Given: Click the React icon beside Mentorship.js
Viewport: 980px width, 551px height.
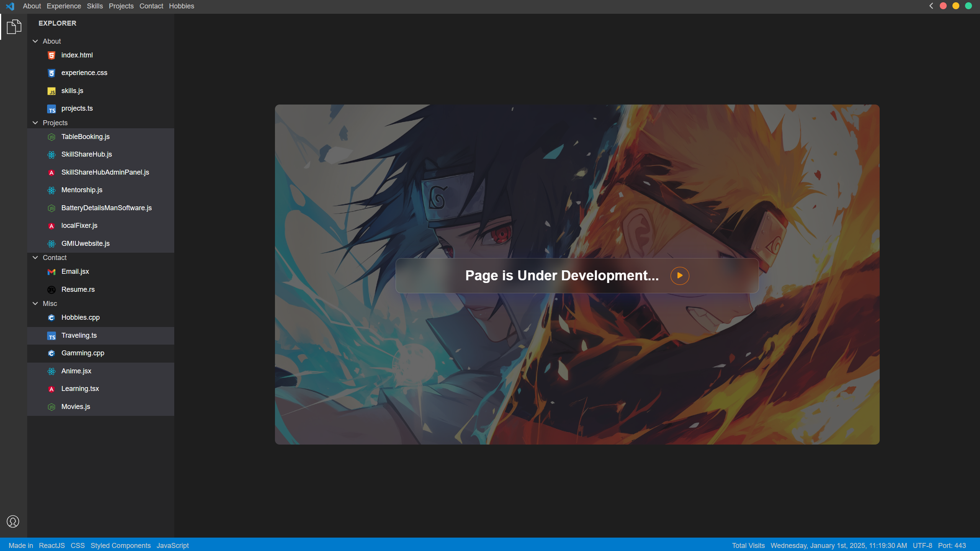Looking at the screenshot, I should pos(51,190).
